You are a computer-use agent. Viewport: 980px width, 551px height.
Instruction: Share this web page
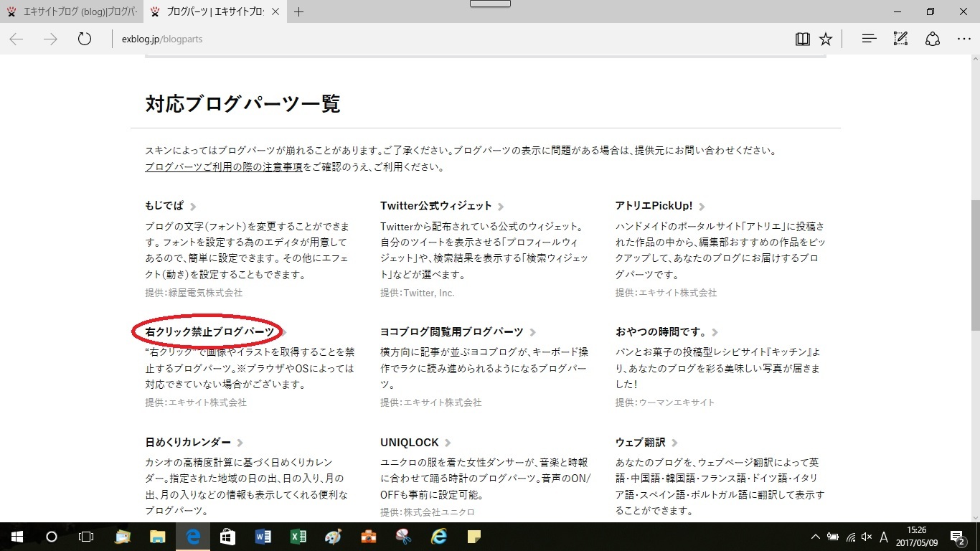(x=932, y=39)
